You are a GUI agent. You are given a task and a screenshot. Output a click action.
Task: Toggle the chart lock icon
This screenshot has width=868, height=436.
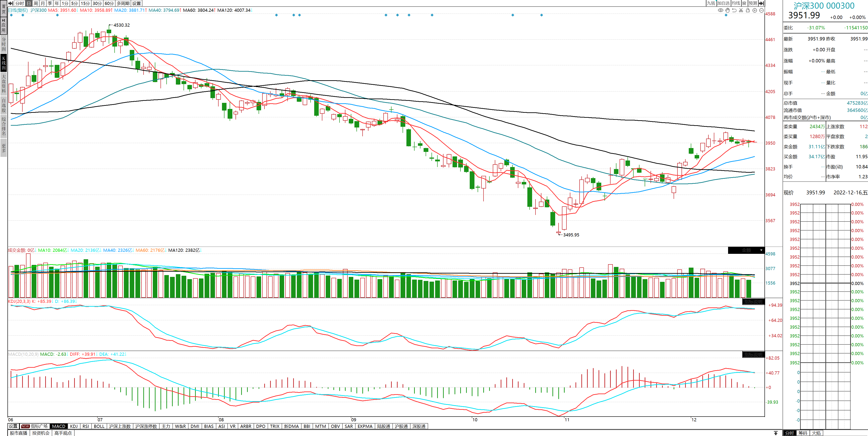coord(748,10)
